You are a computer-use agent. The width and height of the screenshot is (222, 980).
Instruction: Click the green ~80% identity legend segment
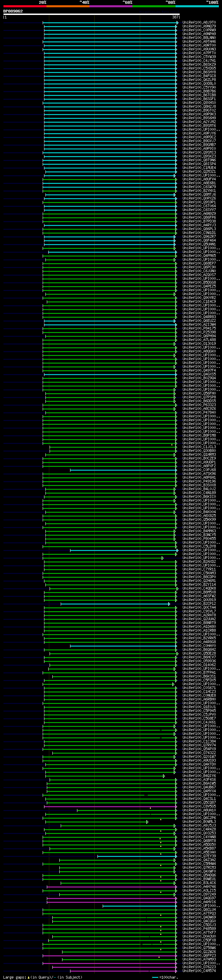[154, 6]
